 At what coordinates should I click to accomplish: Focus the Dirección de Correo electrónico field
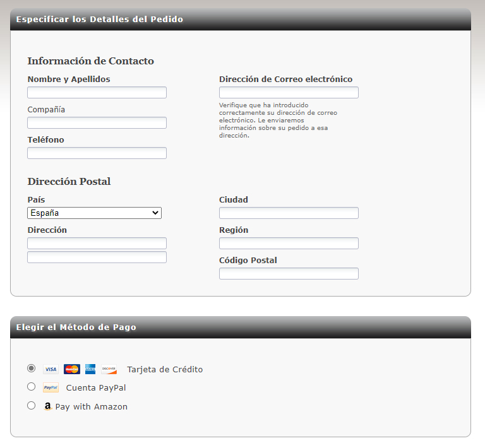click(x=289, y=93)
